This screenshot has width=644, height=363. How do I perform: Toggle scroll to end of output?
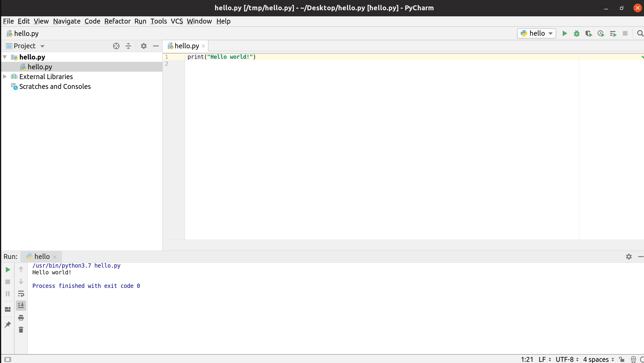pyautogui.click(x=21, y=305)
